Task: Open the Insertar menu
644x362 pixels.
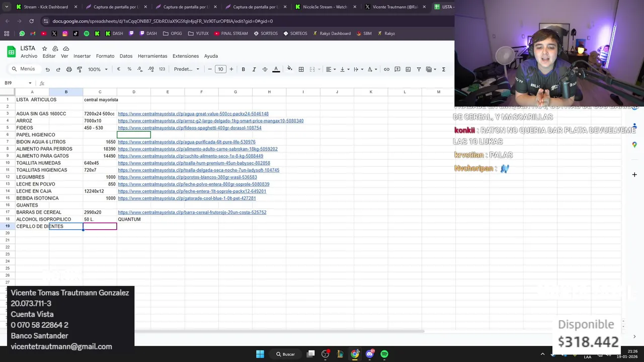Action: point(82,56)
